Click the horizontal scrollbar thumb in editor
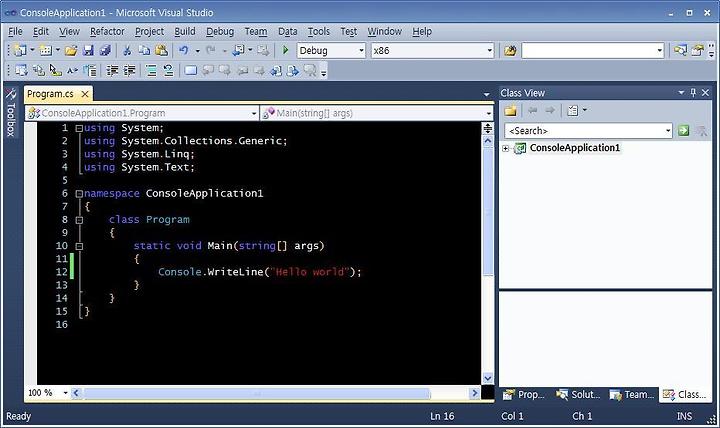The width and height of the screenshot is (720, 428). point(257,394)
